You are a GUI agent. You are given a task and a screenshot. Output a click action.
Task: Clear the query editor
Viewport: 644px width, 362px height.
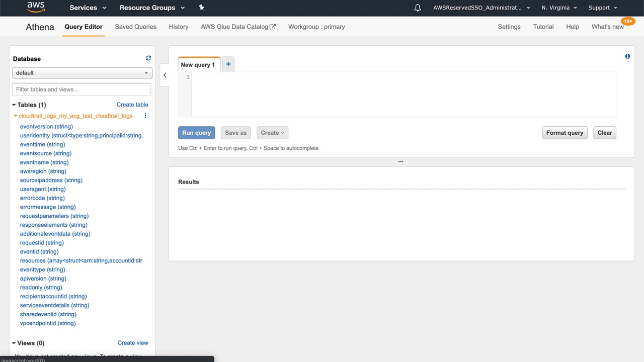[x=605, y=133]
